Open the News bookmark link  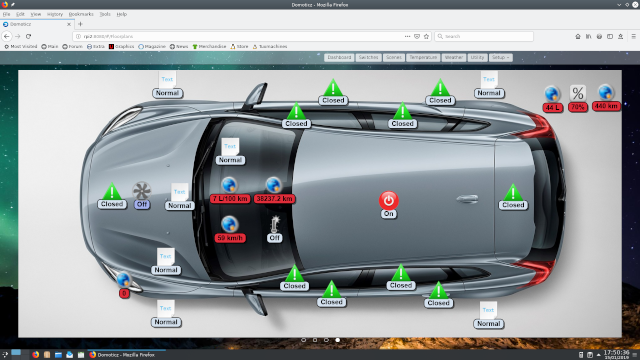pyautogui.click(x=179, y=47)
